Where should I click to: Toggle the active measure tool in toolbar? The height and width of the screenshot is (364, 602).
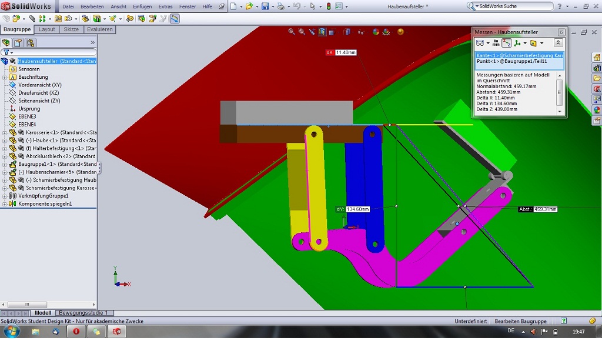click(x=175, y=18)
